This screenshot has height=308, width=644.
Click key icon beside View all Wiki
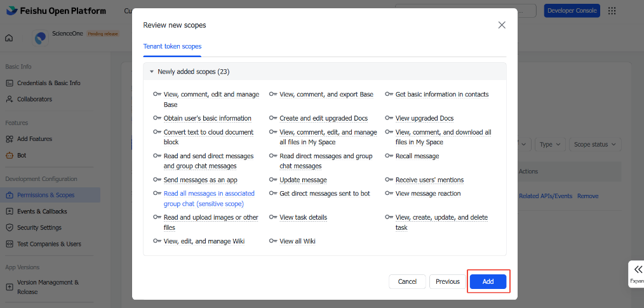273,241
